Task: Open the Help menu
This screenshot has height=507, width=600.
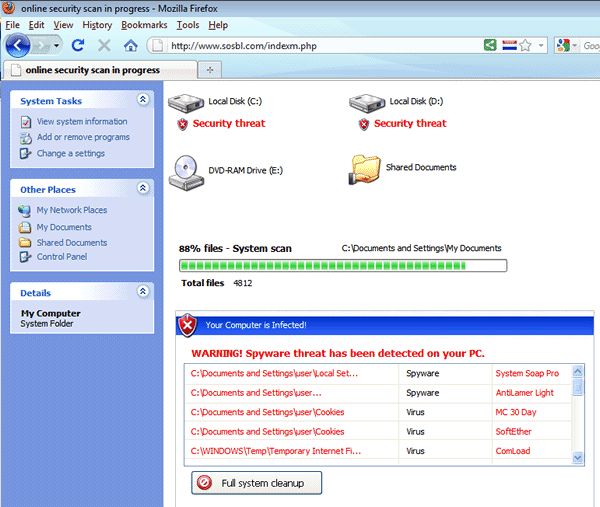Action: (218, 25)
